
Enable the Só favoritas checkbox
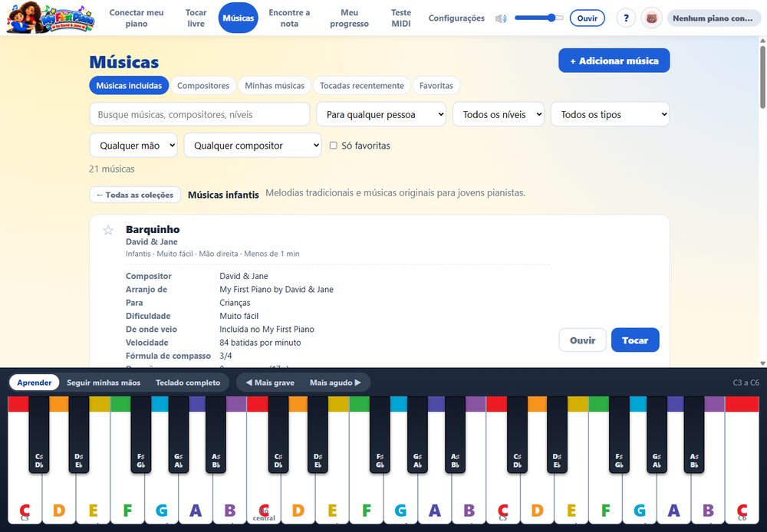coord(333,145)
